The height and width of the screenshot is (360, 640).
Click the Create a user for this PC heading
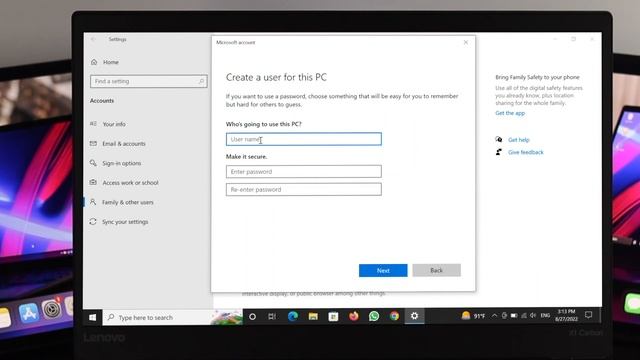pos(276,77)
